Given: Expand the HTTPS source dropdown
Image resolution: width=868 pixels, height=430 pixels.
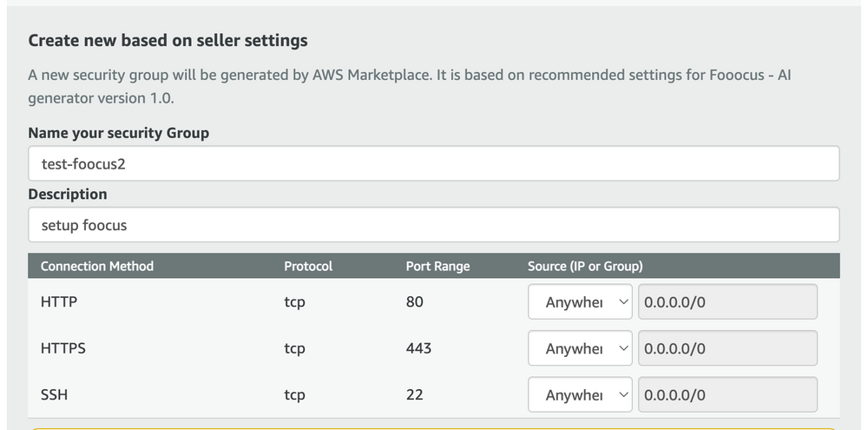Looking at the screenshot, I should tap(580, 348).
